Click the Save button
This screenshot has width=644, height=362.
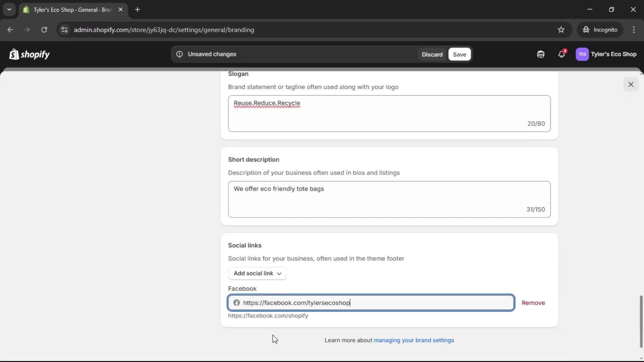coord(459,54)
